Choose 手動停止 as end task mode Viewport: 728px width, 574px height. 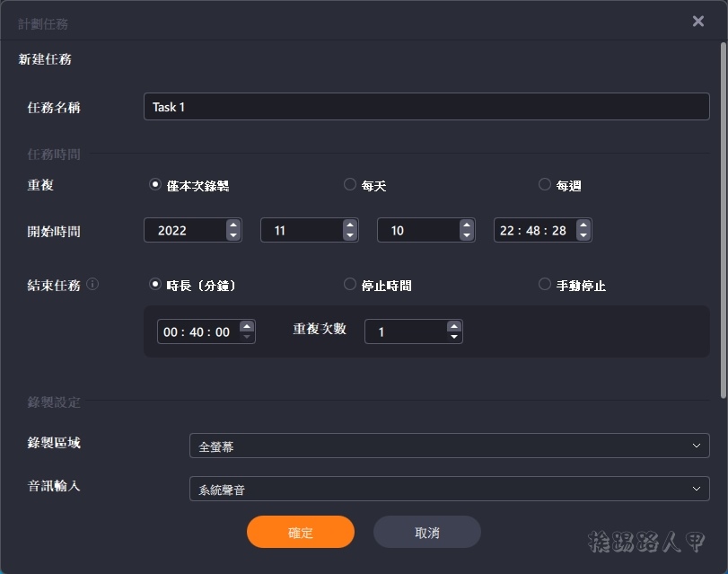coord(545,285)
